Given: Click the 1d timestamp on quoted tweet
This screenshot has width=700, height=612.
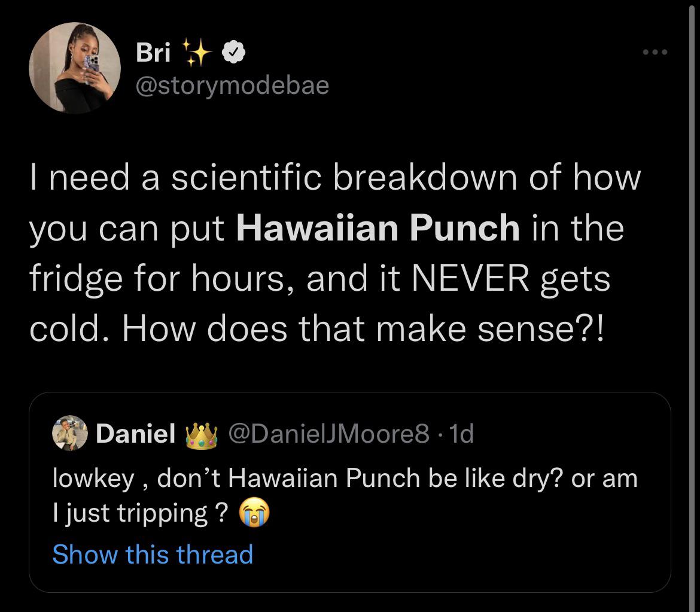Looking at the screenshot, I should click(461, 434).
